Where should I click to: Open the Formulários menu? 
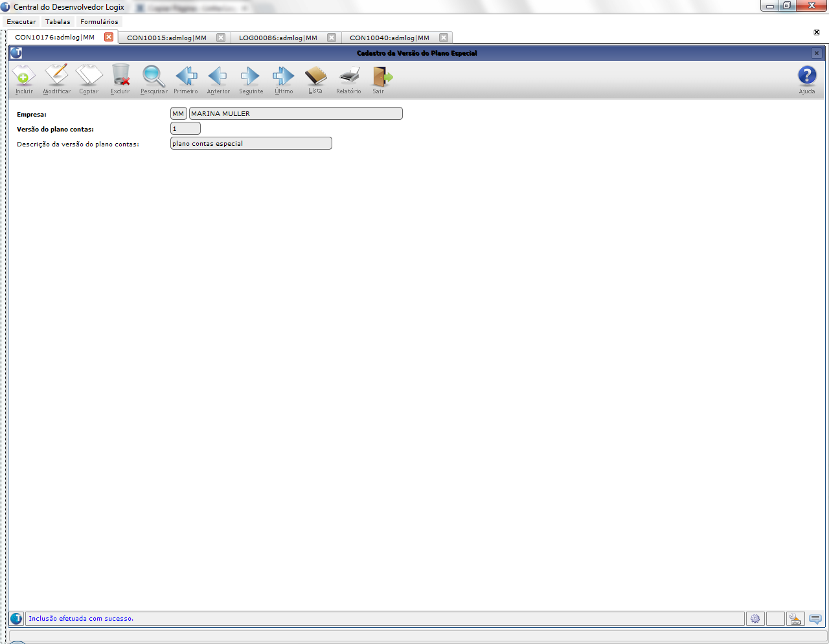99,21
